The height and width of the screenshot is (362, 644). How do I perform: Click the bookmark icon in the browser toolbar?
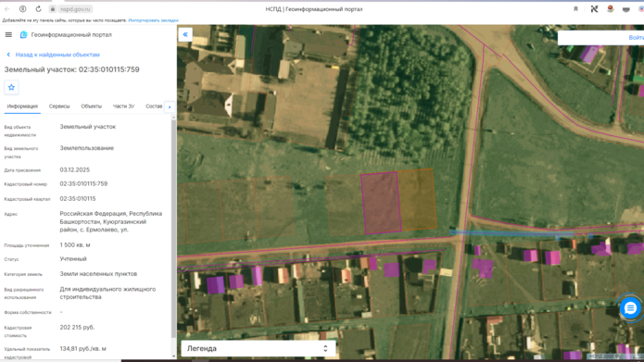tap(575, 9)
